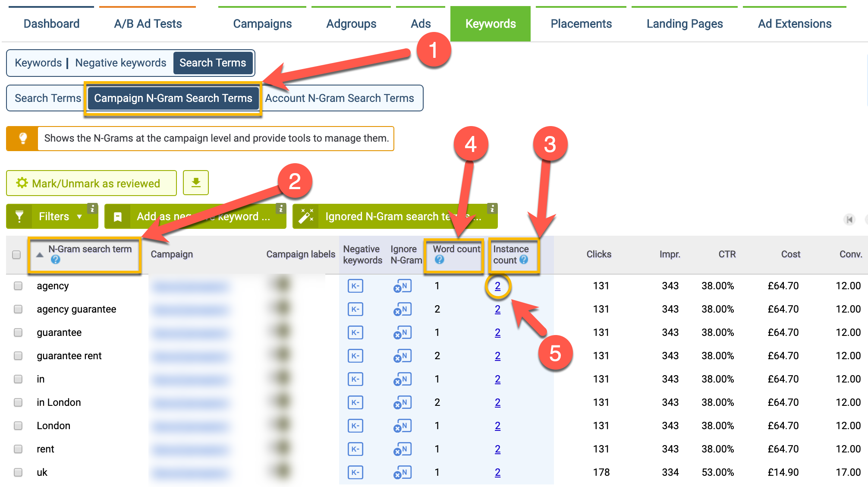Select the 'rent' row checkbox
This screenshot has height=487, width=868.
pyautogui.click(x=18, y=449)
